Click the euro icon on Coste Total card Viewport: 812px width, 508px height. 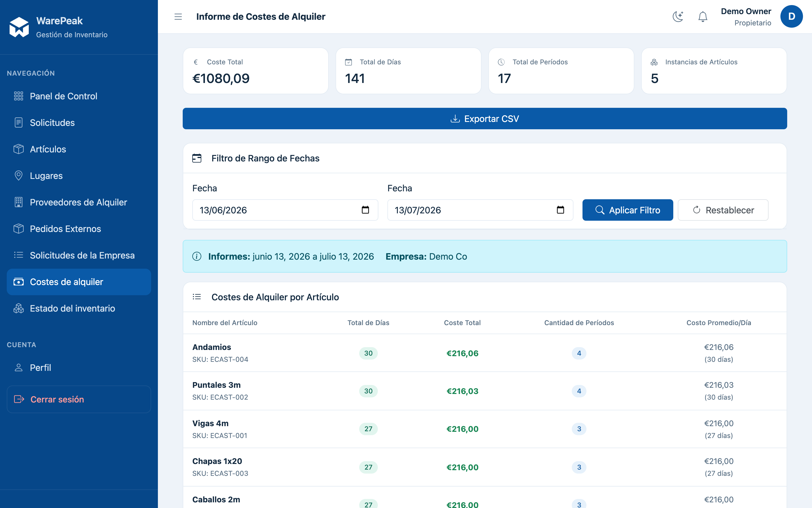[x=196, y=62]
